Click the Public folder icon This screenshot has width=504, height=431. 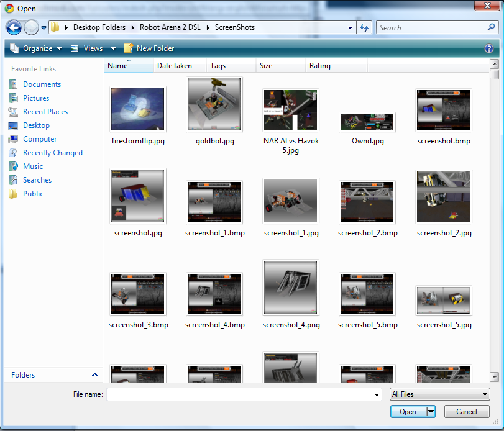[x=13, y=194]
